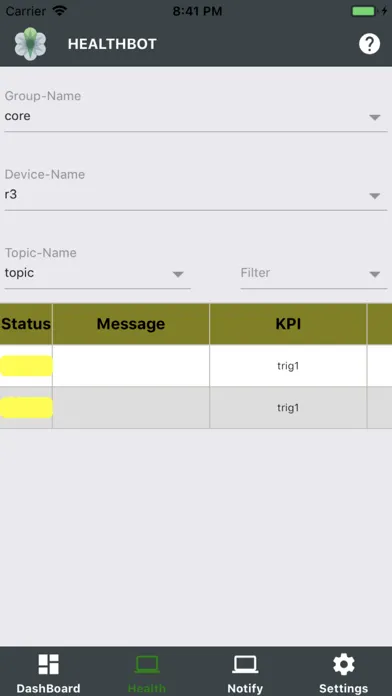Screen dimensions: 392x696
Task: Select 'trig1' in the first table row
Action: click(288, 366)
